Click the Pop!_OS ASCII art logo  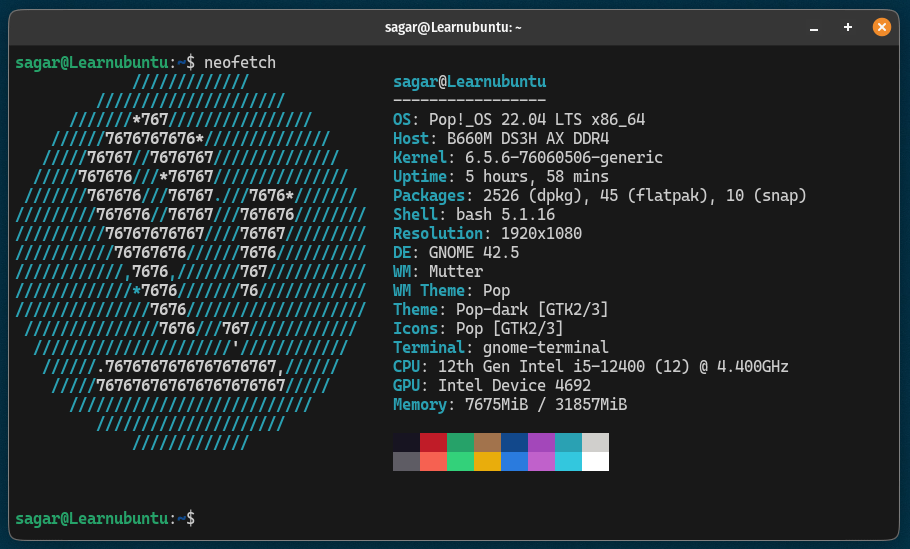(190, 262)
